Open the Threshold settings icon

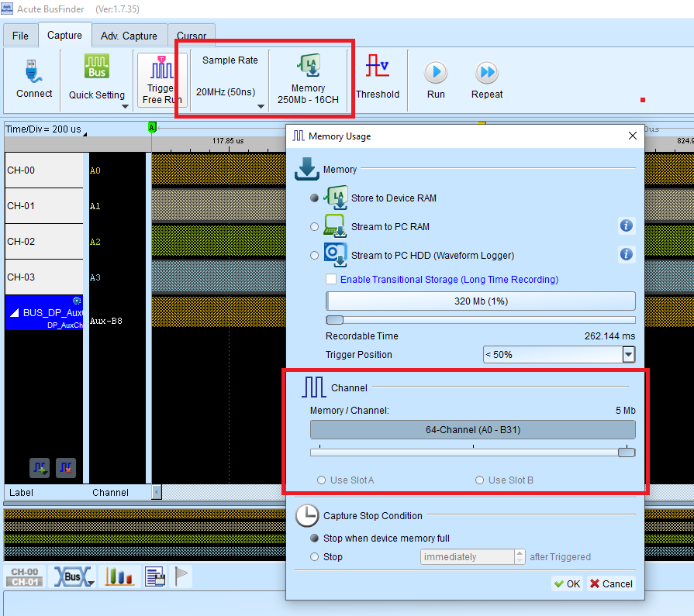pos(377,65)
